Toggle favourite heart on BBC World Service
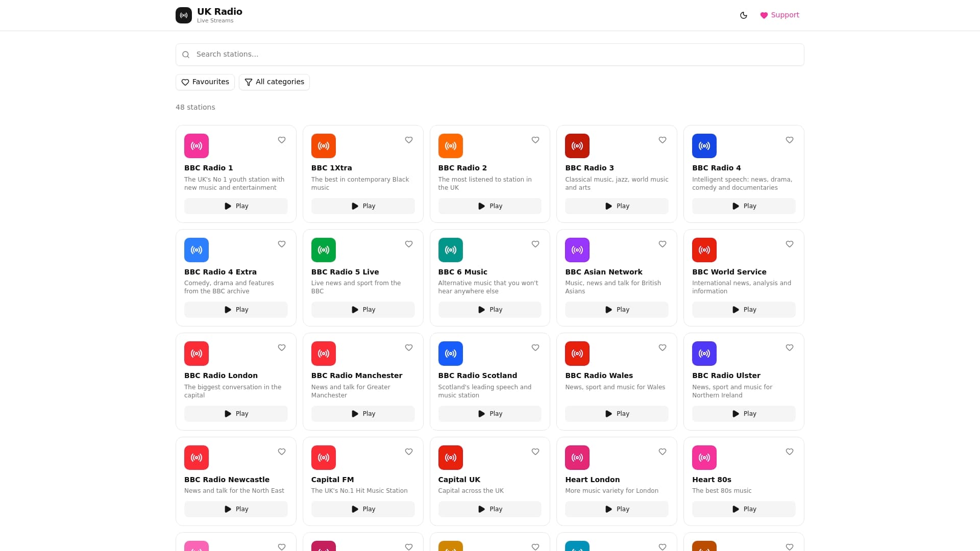Viewport: 980px width, 551px height. click(x=790, y=244)
